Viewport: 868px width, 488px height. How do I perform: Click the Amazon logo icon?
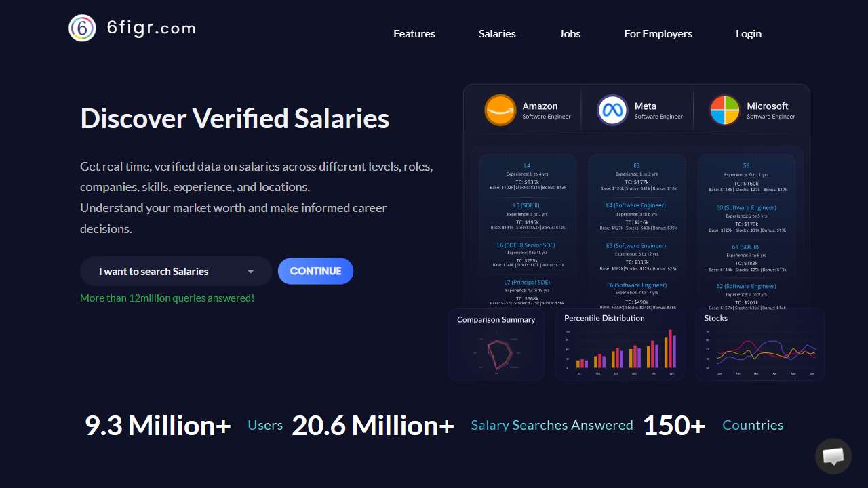tap(500, 110)
